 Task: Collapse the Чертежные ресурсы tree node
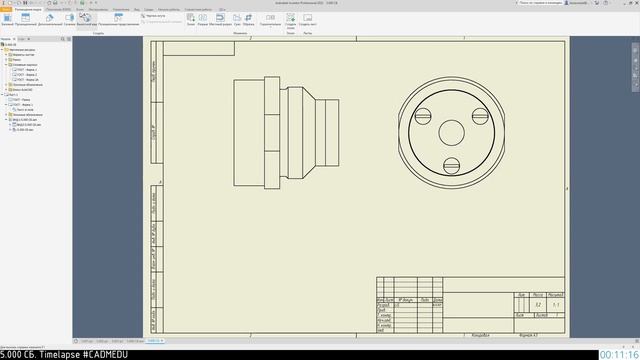coord(2,50)
